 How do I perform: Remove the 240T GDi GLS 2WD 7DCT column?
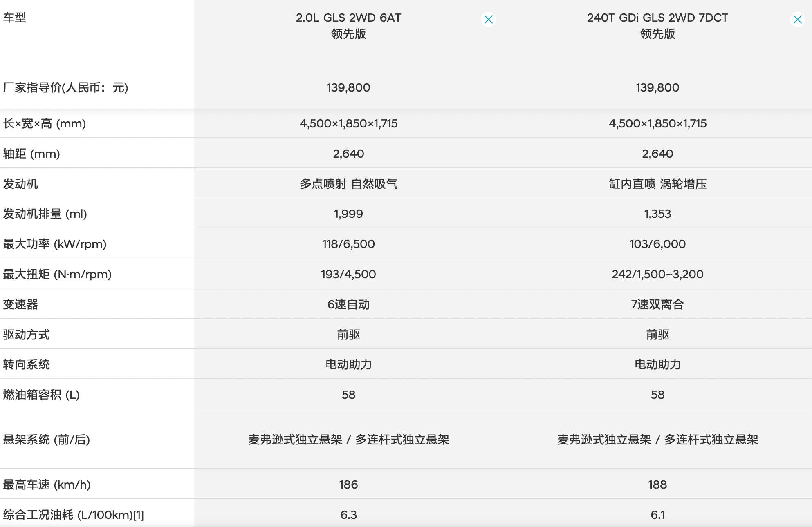pos(797,19)
